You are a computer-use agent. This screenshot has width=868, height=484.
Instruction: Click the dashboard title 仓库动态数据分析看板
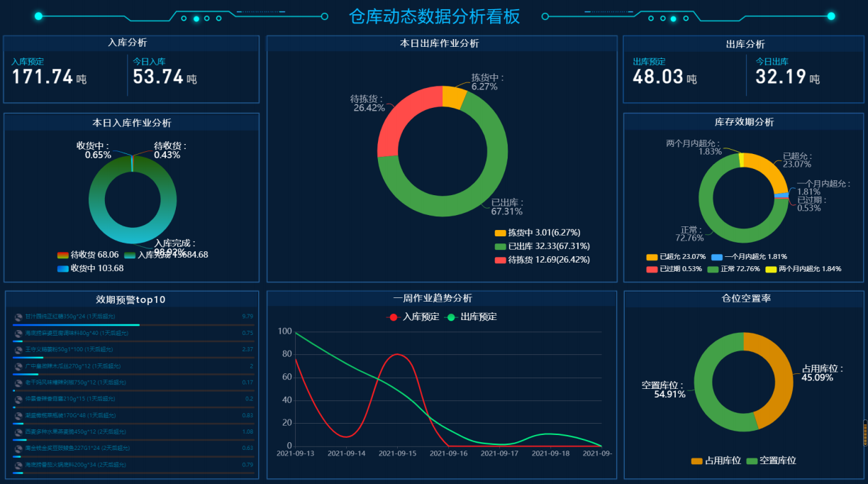click(435, 16)
